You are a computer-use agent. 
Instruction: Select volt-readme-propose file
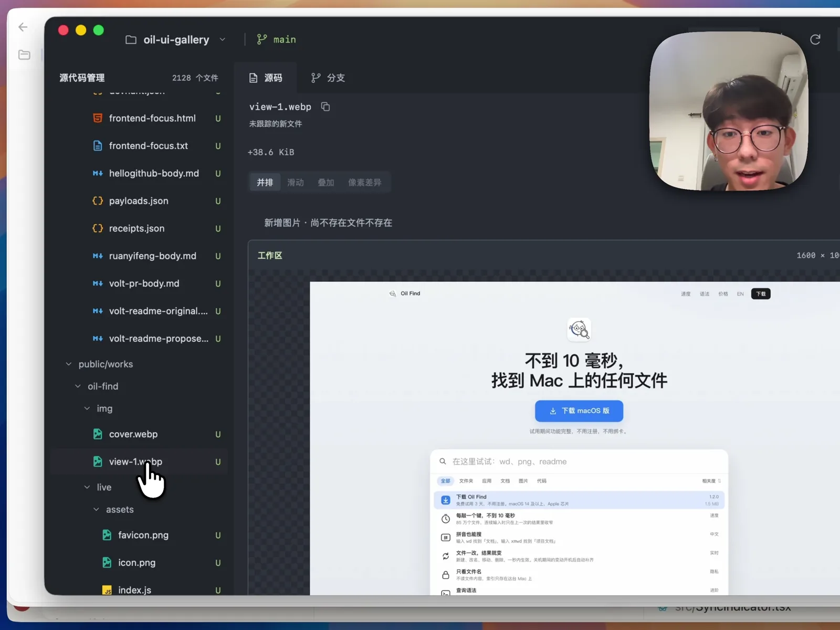[139, 339]
